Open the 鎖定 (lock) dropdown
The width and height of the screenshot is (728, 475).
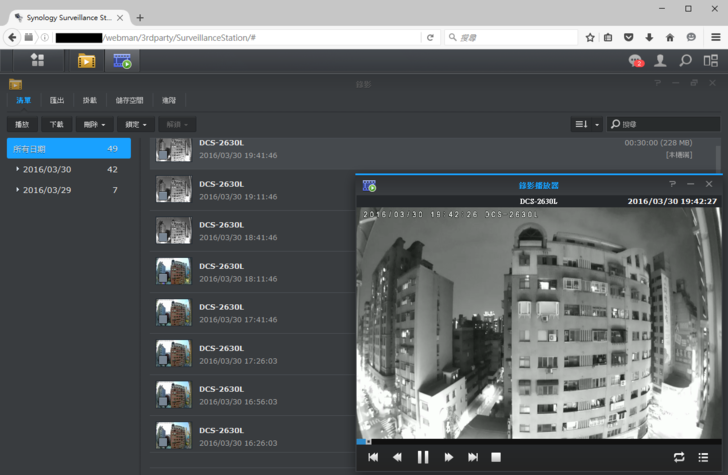click(x=135, y=124)
